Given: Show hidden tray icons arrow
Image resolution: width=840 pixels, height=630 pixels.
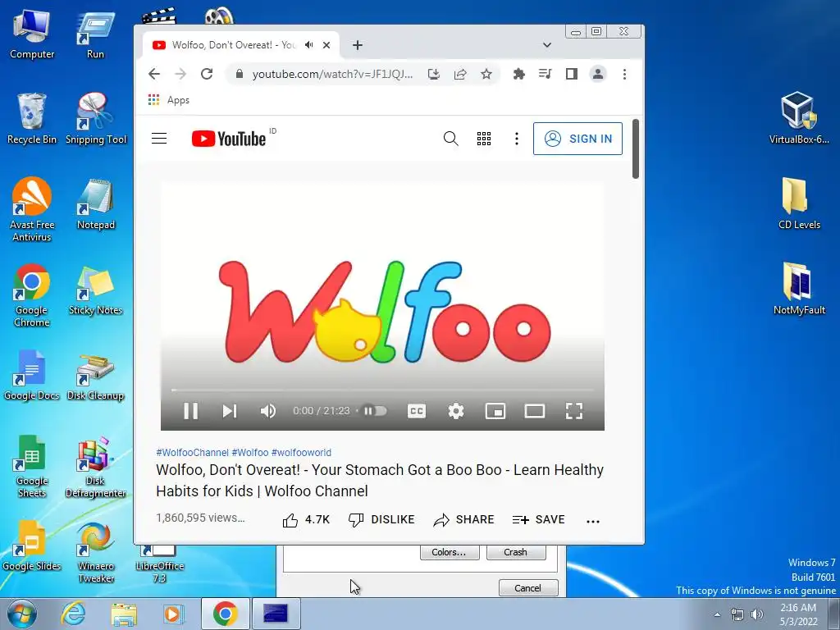Looking at the screenshot, I should click(x=717, y=614).
